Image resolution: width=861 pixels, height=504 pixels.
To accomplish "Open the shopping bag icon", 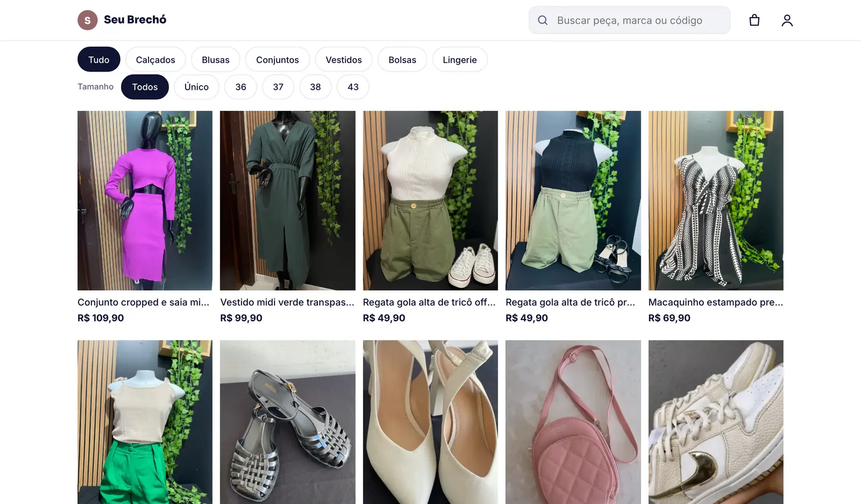I will pos(754,20).
